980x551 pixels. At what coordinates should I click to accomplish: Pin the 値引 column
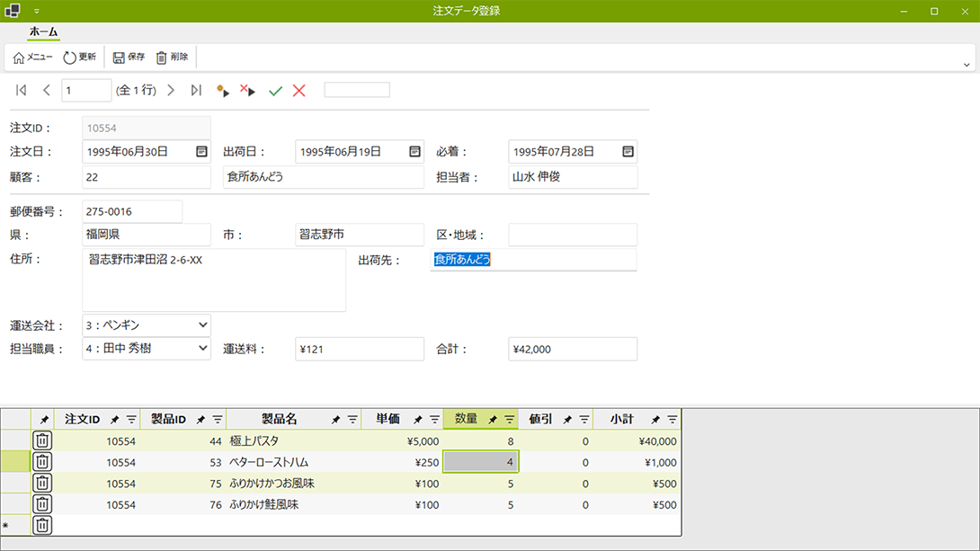567,420
